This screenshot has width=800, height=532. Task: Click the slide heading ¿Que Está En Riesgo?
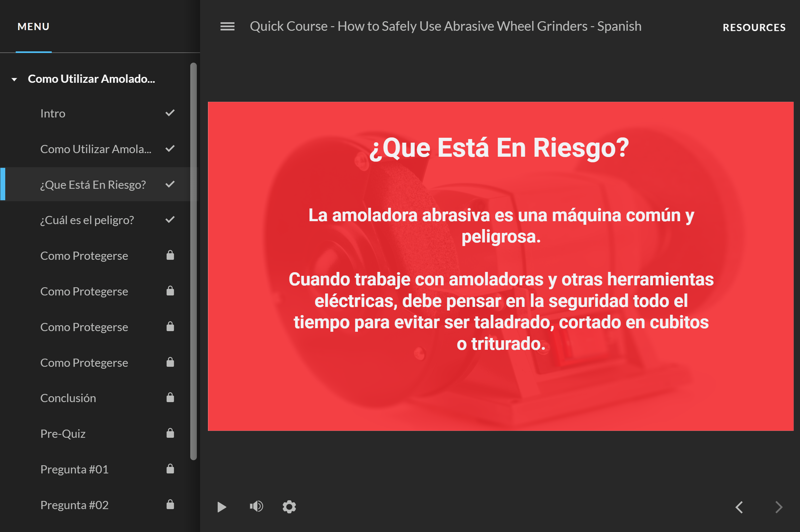pos(499,148)
